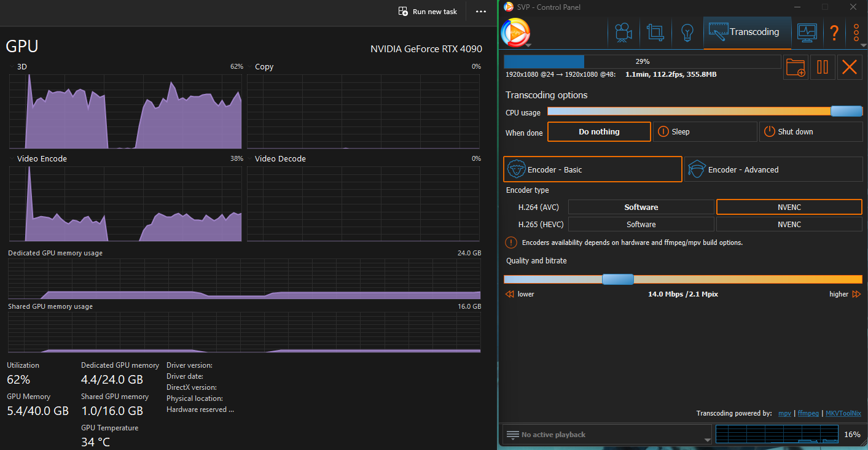
Task: Cancel transcoding with the orange X icon
Action: click(850, 67)
